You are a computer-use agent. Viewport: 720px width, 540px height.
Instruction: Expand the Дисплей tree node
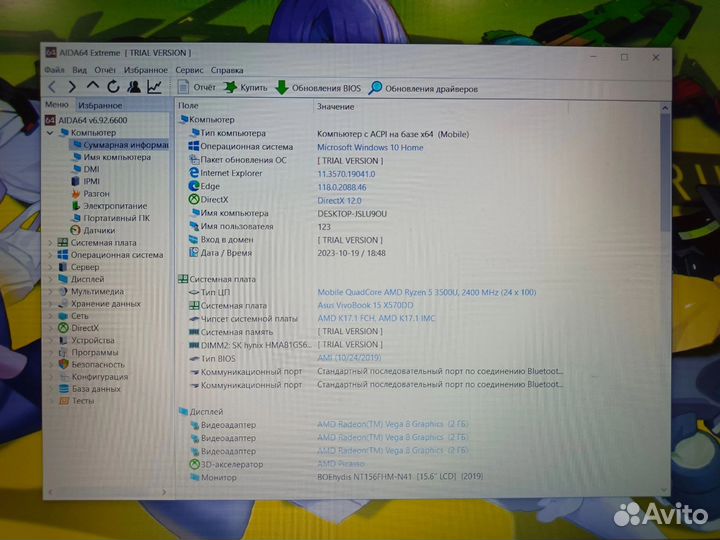click(x=51, y=279)
